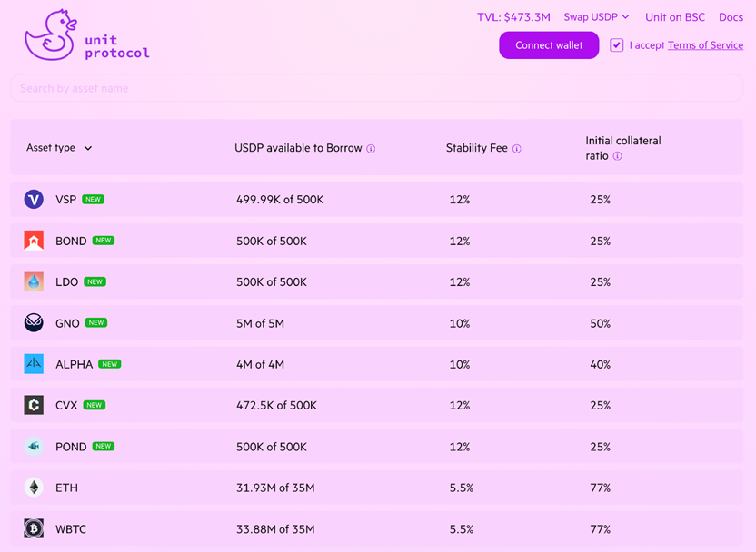The image size is (756, 552).
Task: Click the WBTC token icon
Action: click(34, 529)
